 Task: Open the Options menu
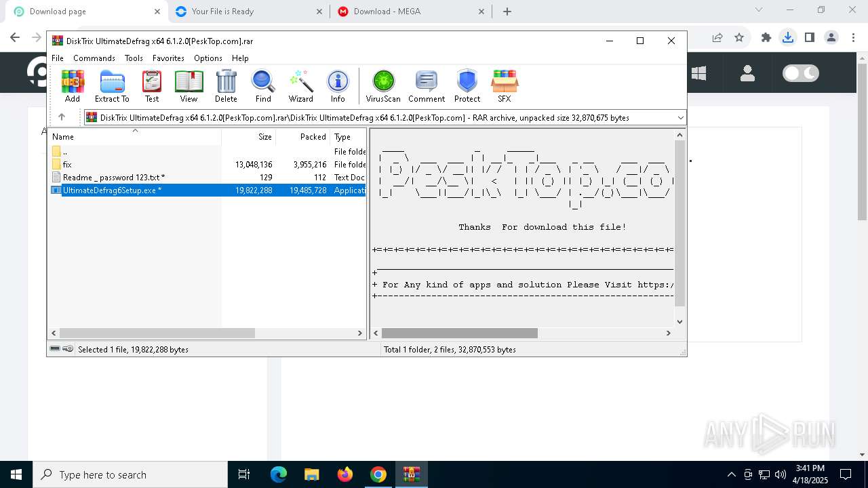coord(208,58)
